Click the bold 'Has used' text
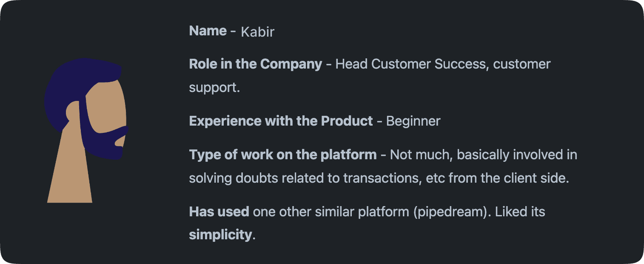The image size is (644, 264). pos(219,212)
